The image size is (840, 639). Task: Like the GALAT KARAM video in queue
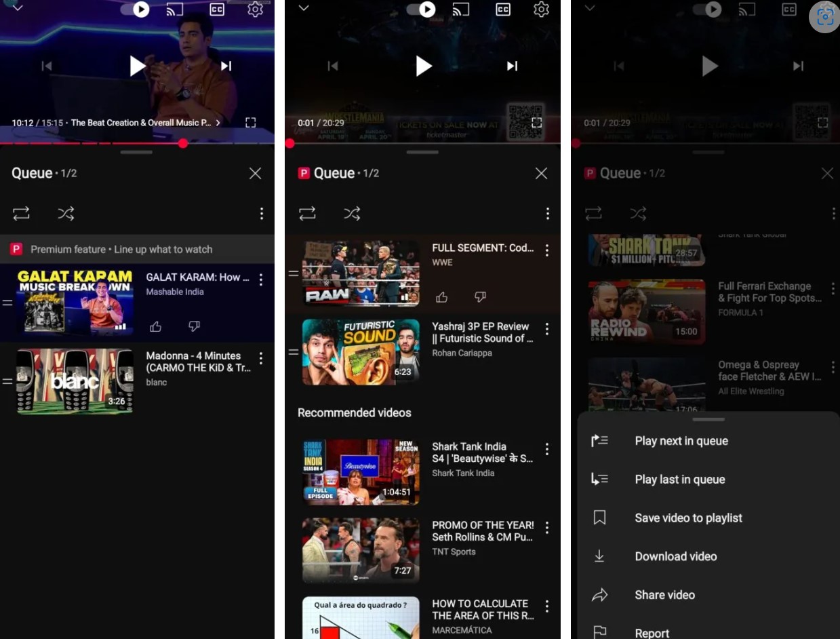pos(156,327)
